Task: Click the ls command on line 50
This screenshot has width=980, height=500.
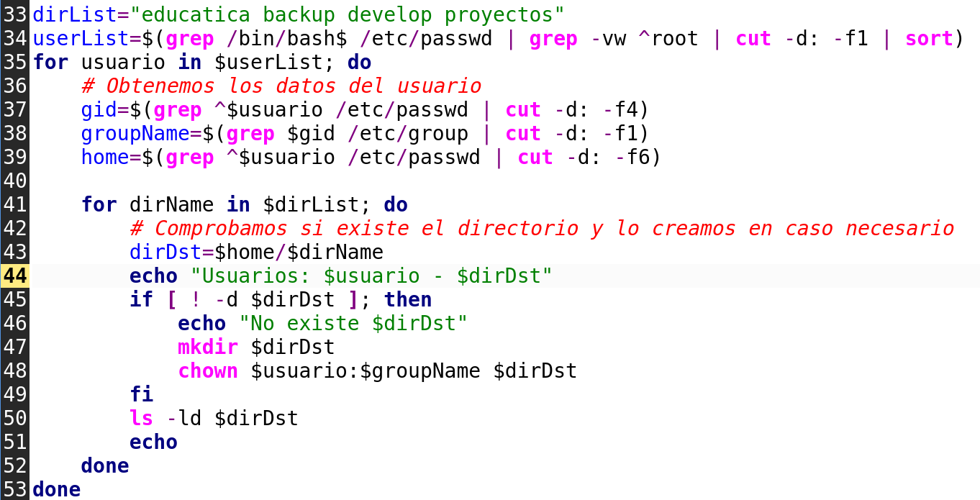Action: 142,418
